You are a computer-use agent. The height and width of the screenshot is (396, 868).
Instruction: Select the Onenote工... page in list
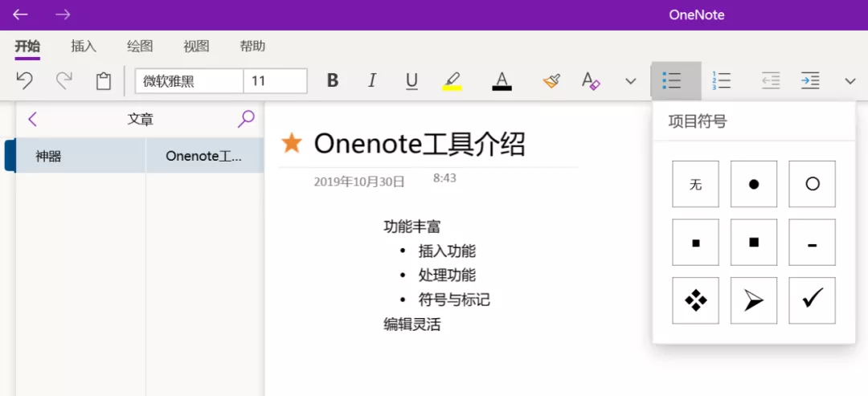pos(205,156)
